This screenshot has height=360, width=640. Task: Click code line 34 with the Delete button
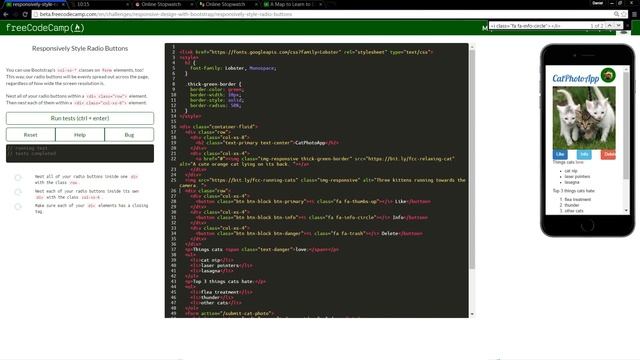pyautogui.click(x=309, y=233)
